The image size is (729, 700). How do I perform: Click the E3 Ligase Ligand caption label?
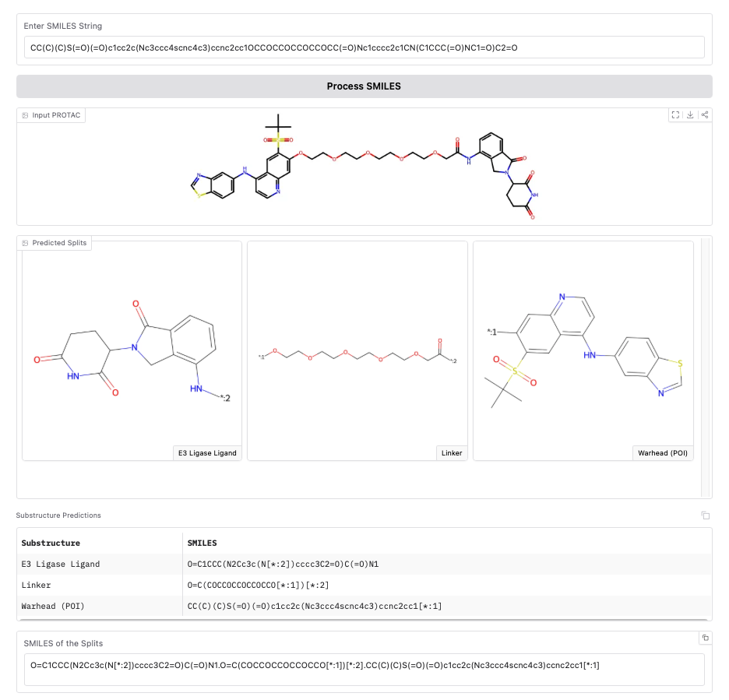click(x=207, y=453)
